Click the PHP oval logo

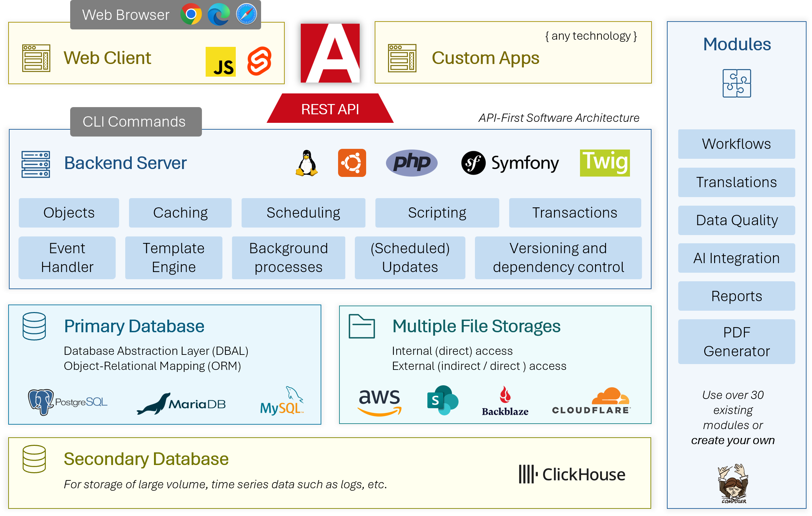(x=412, y=163)
